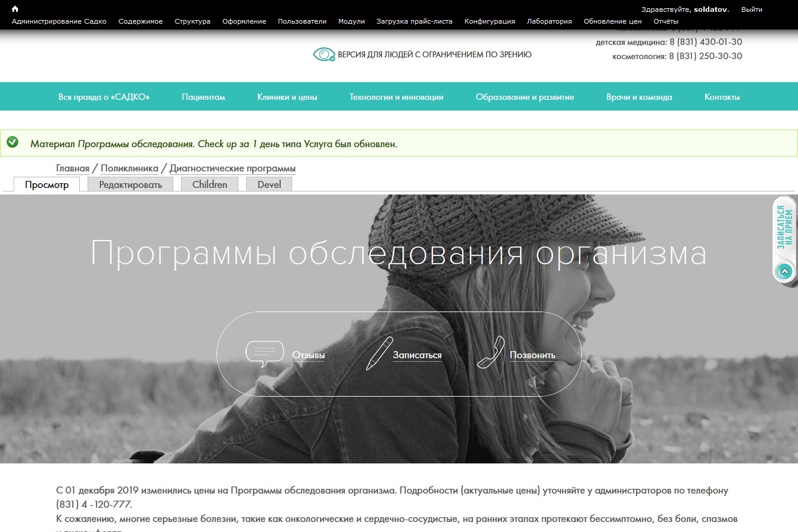Click the soldatov username link
This screenshot has width=798, height=532.
[x=710, y=9]
